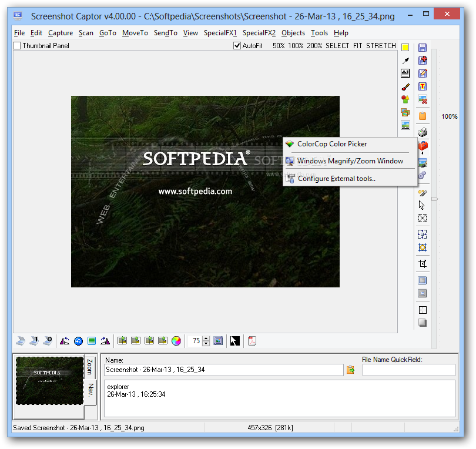The height and width of the screenshot is (449, 476).
Task: Set zoom to 200%
Action: tap(314, 45)
